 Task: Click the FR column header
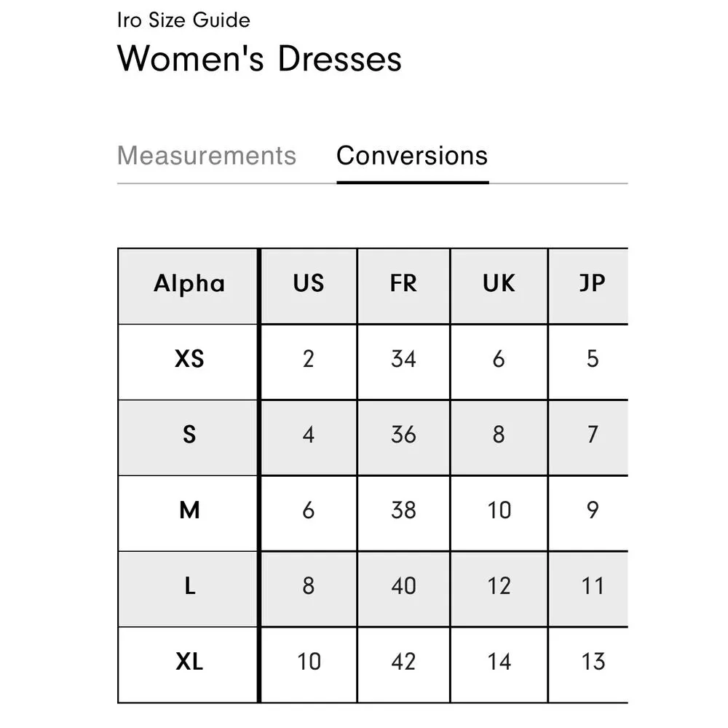click(x=403, y=284)
